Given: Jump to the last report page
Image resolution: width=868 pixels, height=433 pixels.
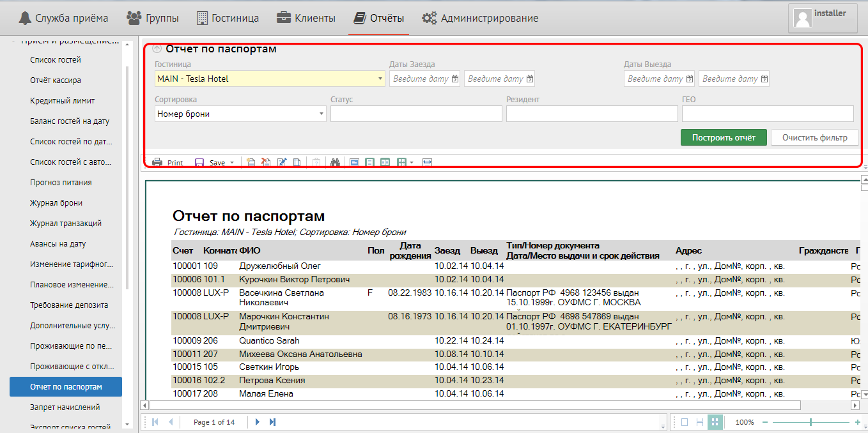Looking at the screenshot, I should [x=273, y=422].
